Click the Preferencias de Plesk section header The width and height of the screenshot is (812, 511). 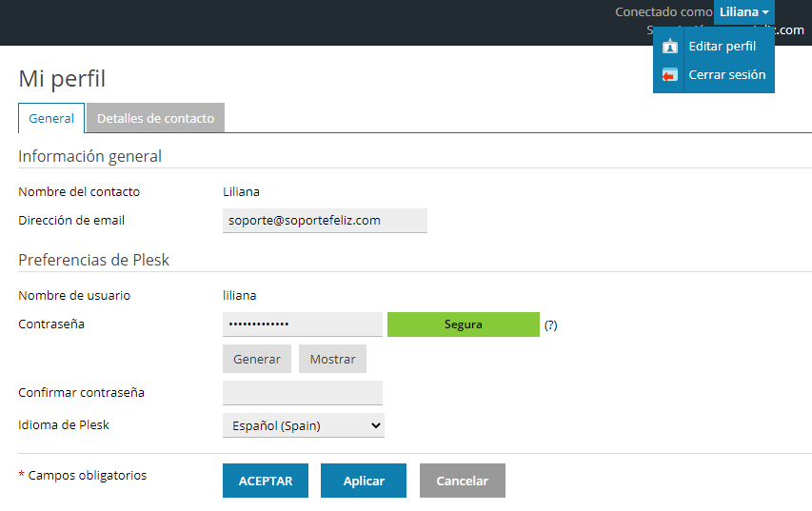(93, 260)
